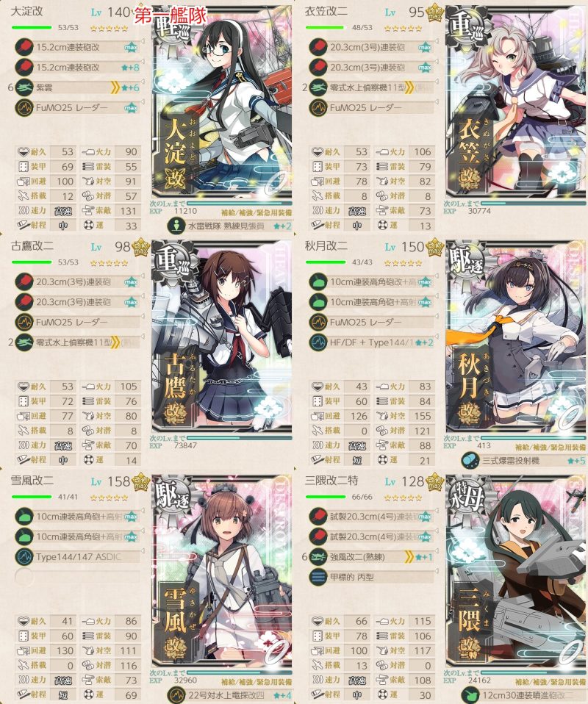Viewport: 588px width, 704px height.
Task: Click the 第一艦隊 fleet label
Action: 170,15
